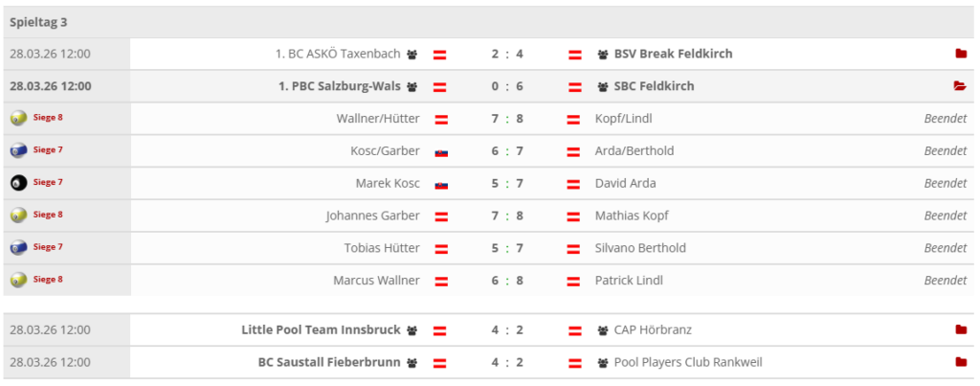Click Slovak flag next to Marek Kosc
The height and width of the screenshot is (386, 980).
[441, 184]
